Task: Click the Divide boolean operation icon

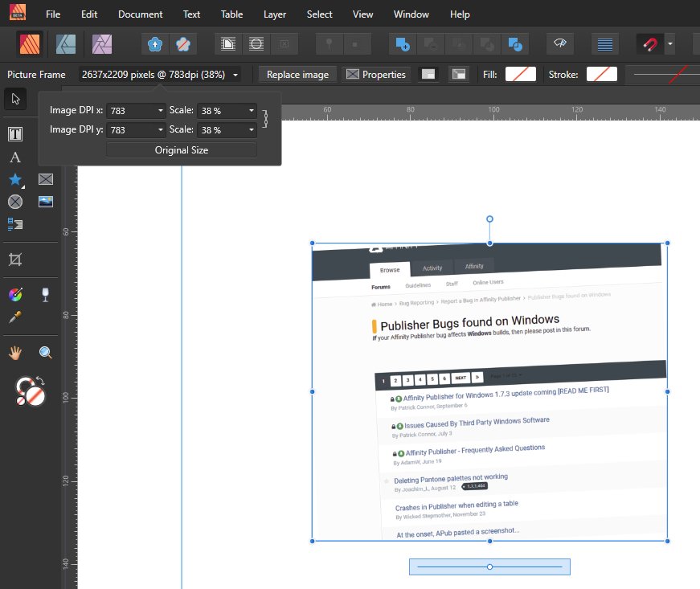Action: (515, 44)
